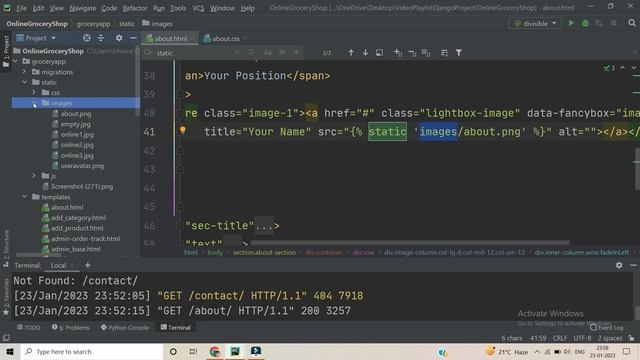
Task: Expand the migrations folder
Action: (24, 72)
